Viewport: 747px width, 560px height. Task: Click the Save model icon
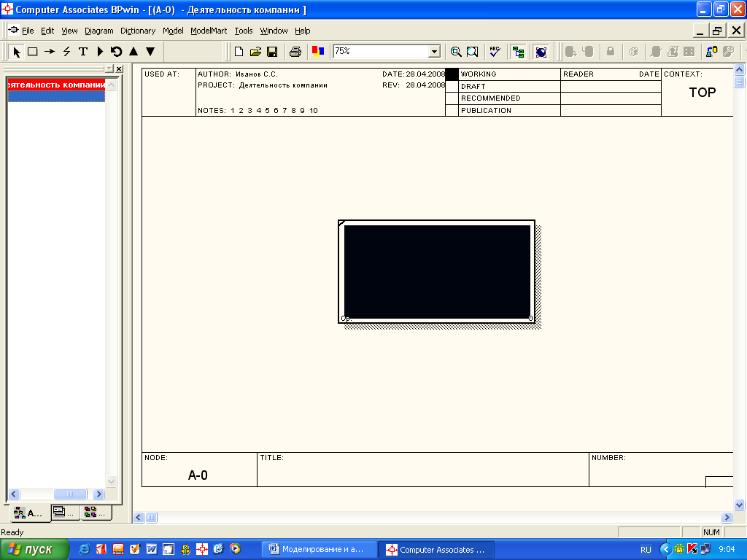click(x=272, y=52)
